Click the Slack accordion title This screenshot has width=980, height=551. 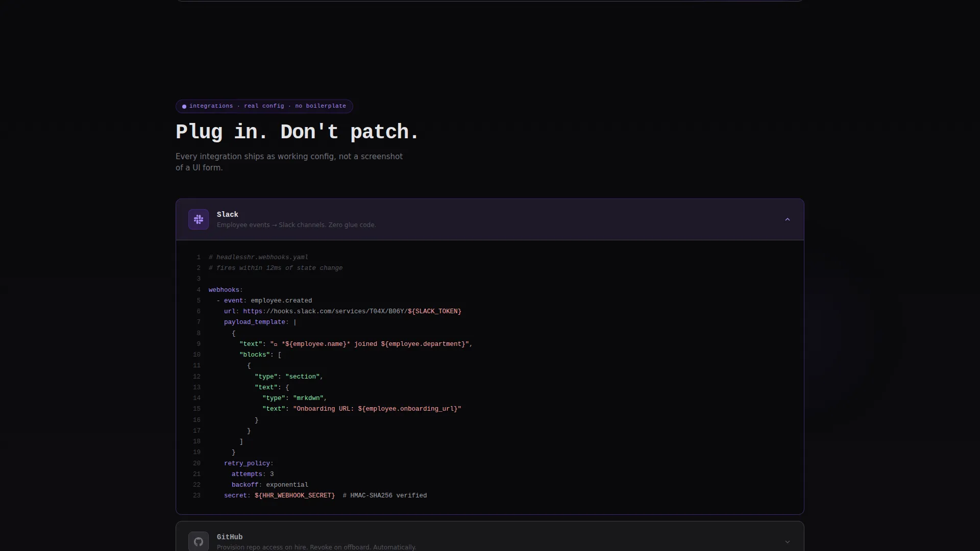click(228, 214)
